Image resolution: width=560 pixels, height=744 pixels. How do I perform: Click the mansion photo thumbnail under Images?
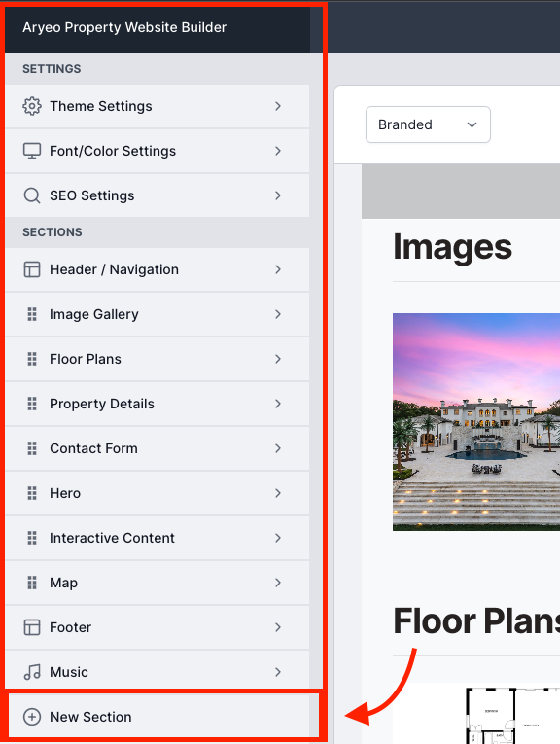tap(476, 422)
